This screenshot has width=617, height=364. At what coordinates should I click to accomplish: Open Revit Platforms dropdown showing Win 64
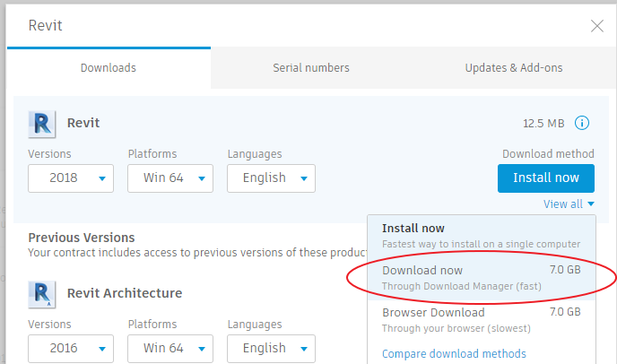[x=170, y=178]
